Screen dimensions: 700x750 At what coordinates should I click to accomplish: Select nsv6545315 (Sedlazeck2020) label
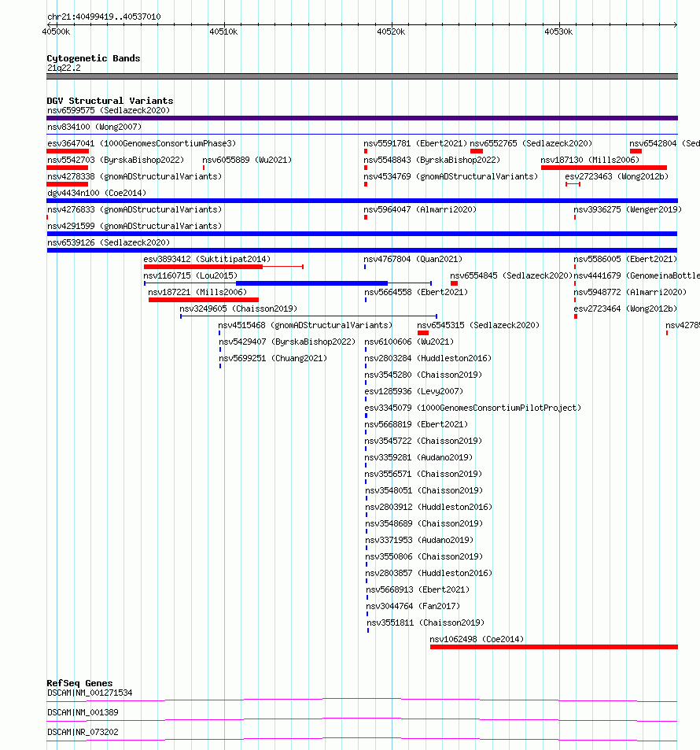tap(478, 325)
